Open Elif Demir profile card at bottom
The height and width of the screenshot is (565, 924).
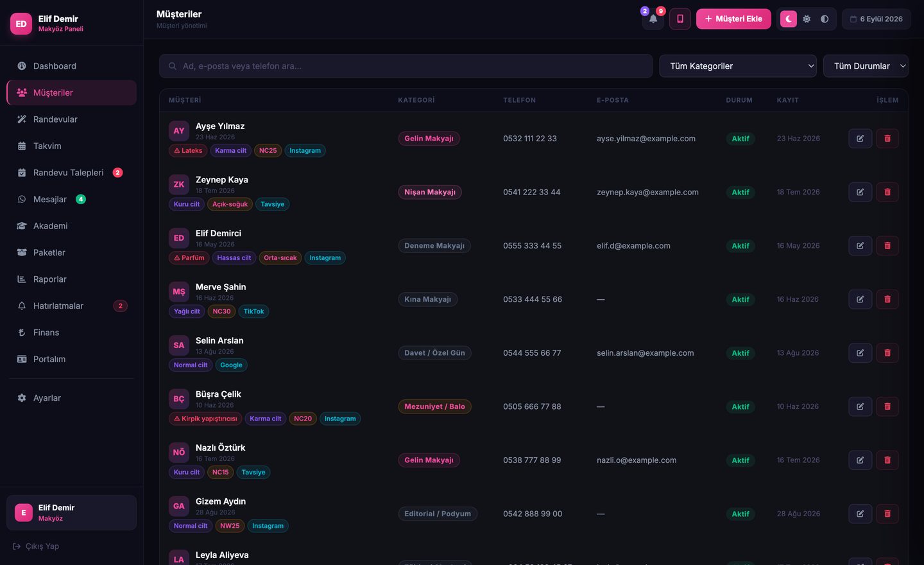coord(71,512)
